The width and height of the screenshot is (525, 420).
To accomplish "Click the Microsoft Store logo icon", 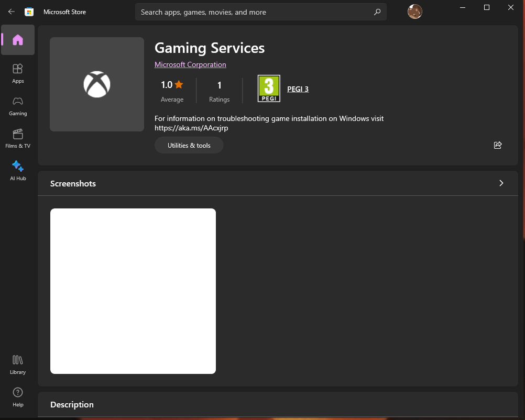I will pyautogui.click(x=29, y=12).
